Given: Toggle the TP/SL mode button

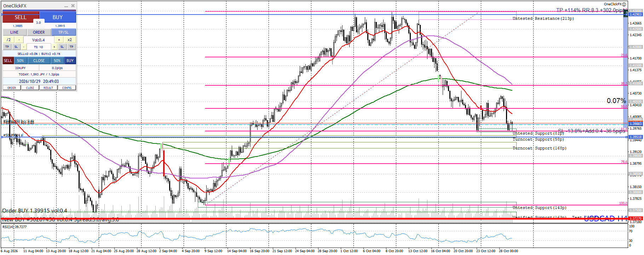Looking at the screenshot, I should (64, 32).
